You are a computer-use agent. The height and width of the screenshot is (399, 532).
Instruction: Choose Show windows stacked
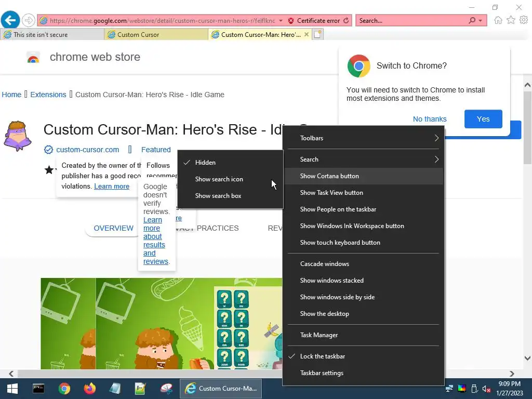pyautogui.click(x=363, y=281)
